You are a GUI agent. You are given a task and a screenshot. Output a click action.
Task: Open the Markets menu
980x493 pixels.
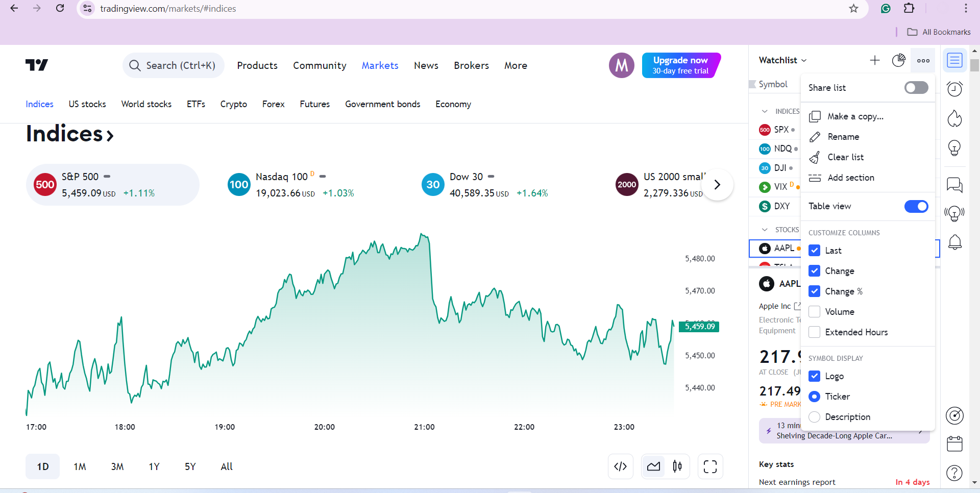tap(380, 65)
